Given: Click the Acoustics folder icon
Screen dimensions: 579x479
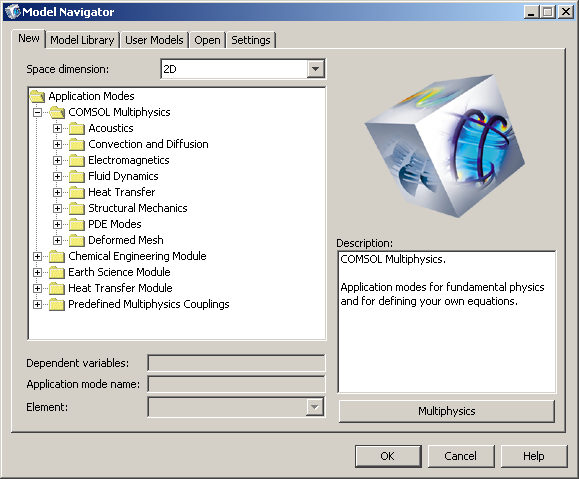Looking at the screenshot, I should tap(77, 129).
